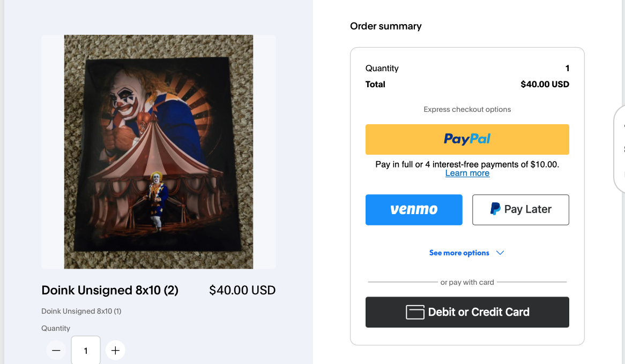Open the Doink clown photo thumbnail

click(159, 151)
